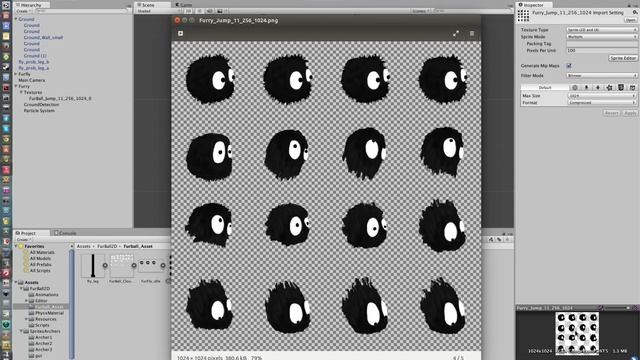Switch to the Scene tab

click(152, 5)
